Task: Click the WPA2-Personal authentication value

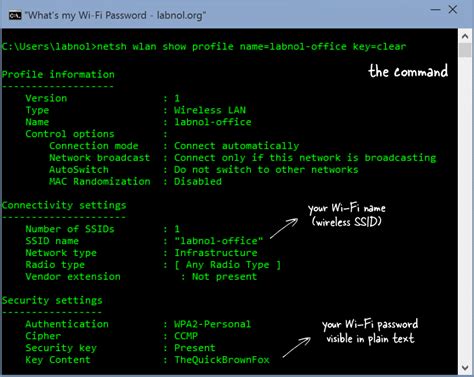Action: pyautogui.click(x=212, y=324)
